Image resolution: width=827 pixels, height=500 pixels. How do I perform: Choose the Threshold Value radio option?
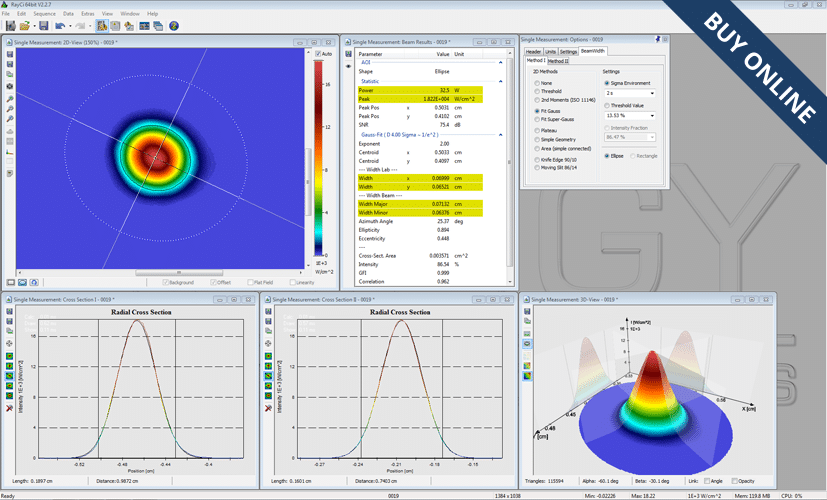pos(607,105)
